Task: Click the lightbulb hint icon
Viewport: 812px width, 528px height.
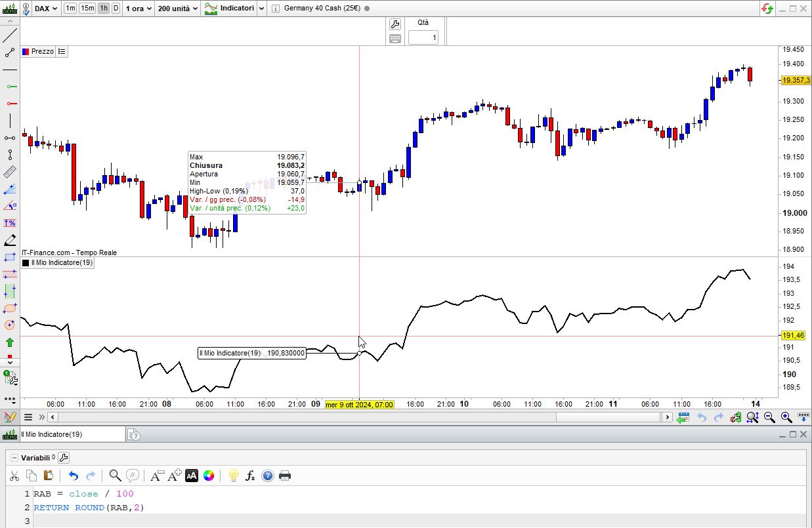Action: [233, 476]
